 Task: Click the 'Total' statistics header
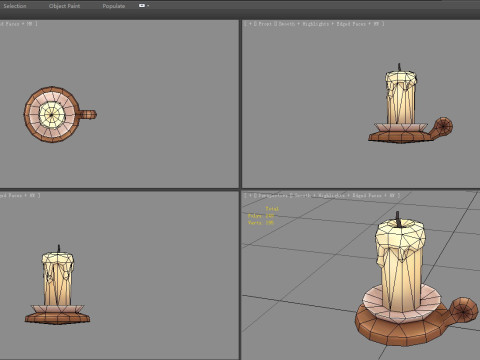tap(272, 209)
